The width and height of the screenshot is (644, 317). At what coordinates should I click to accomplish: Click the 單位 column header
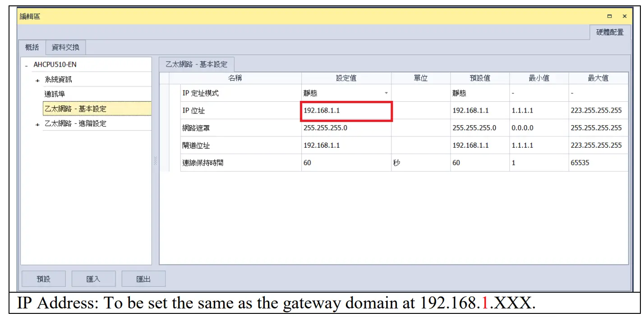[421, 78]
